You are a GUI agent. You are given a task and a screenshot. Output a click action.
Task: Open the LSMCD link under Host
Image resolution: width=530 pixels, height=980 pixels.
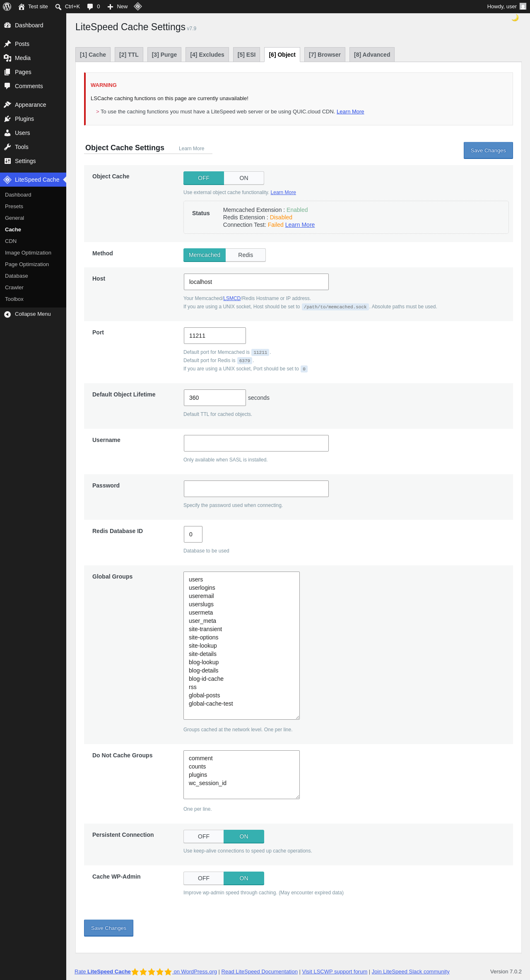pyautogui.click(x=232, y=298)
